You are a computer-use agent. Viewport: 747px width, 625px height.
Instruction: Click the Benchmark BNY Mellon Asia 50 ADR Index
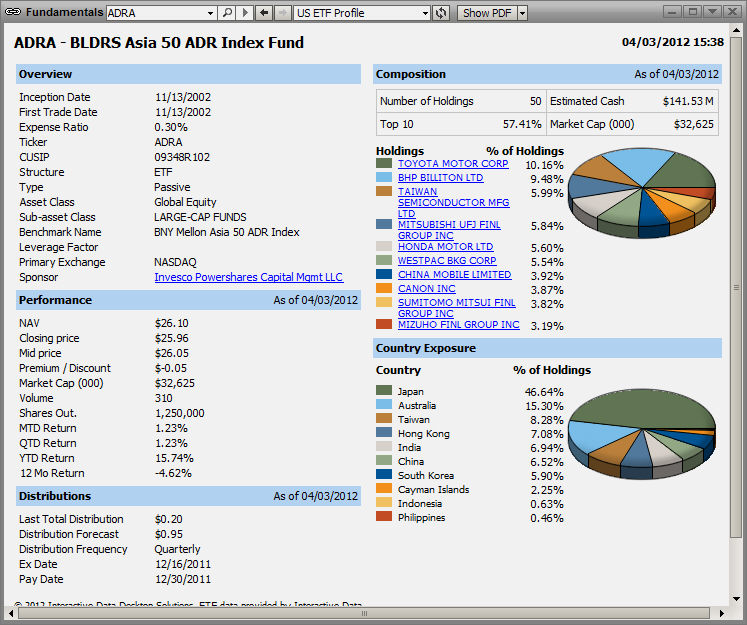pos(227,232)
